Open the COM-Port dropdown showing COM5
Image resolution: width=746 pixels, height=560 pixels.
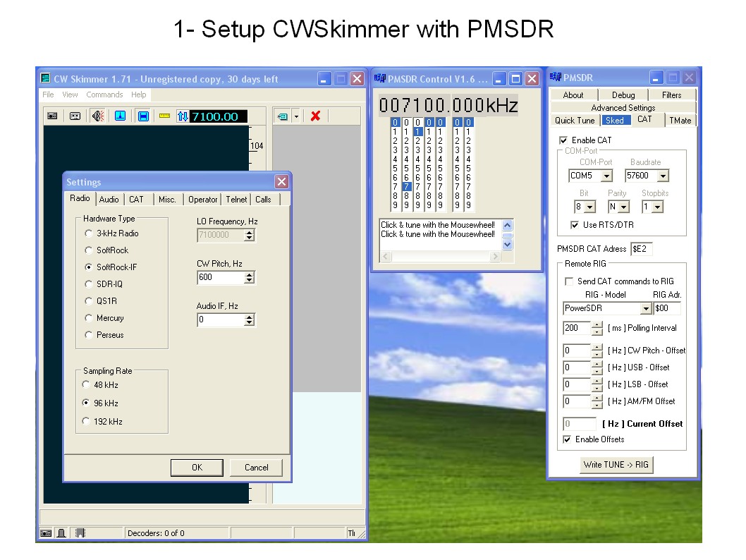[x=606, y=176]
